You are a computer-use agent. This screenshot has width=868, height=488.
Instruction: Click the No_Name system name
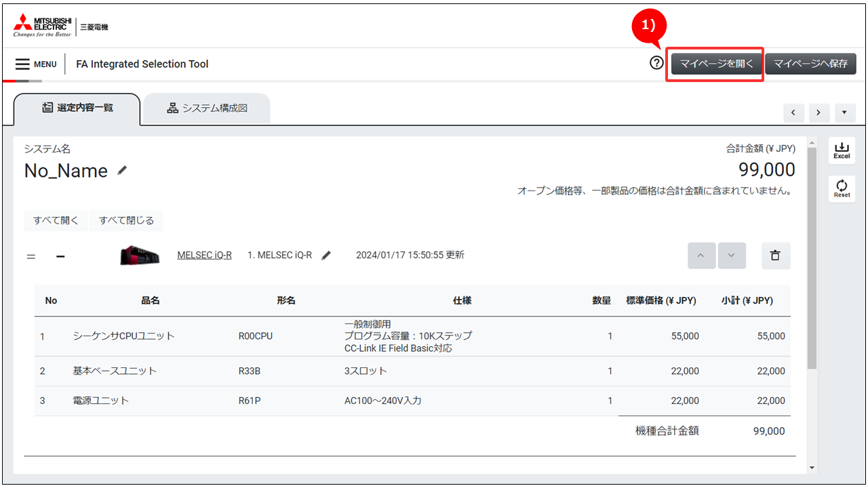point(66,171)
